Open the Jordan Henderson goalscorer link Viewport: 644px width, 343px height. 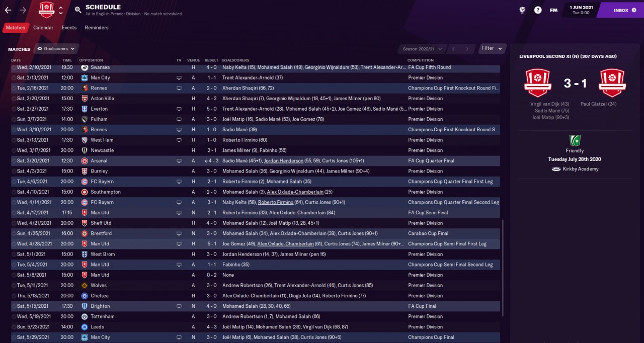pos(284,161)
